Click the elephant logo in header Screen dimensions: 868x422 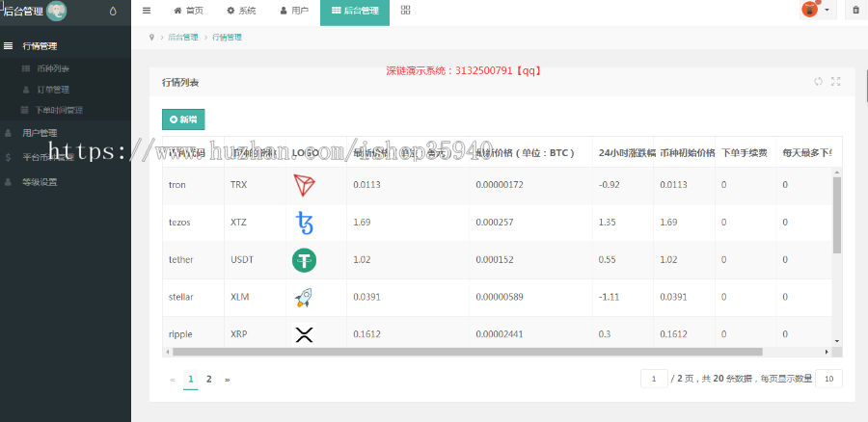tap(57, 11)
